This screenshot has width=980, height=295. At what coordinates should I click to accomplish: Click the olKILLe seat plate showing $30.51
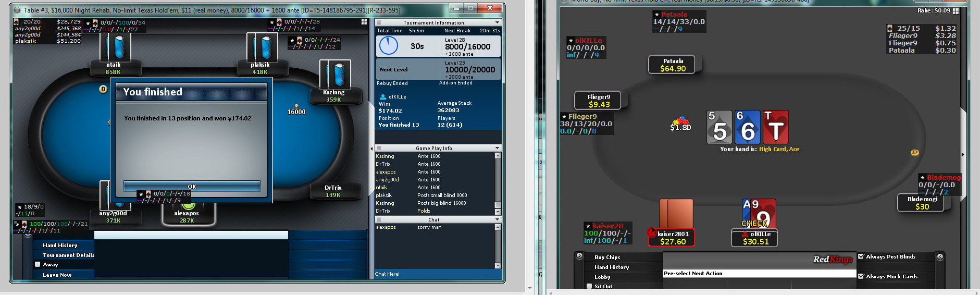[755, 238]
